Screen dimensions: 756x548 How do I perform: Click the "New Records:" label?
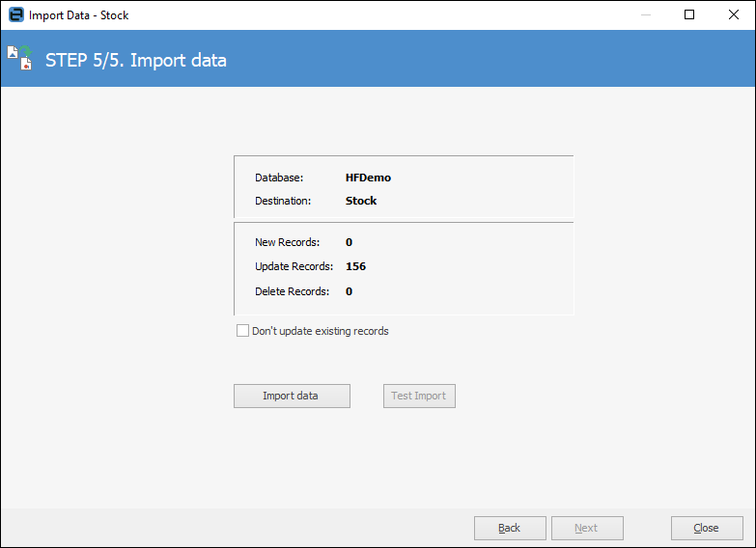point(287,242)
